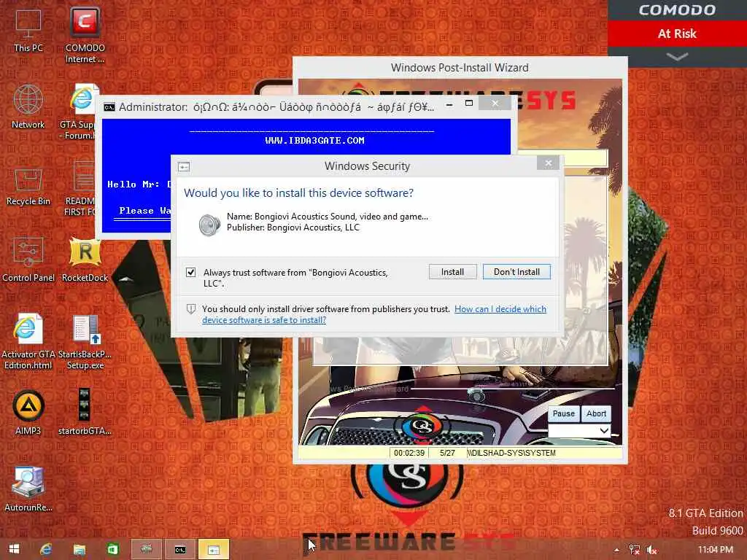This screenshot has width=747, height=560.
Task: Click \\DILSHAD-SYS\SYSTEM status text
Action: (511, 453)
